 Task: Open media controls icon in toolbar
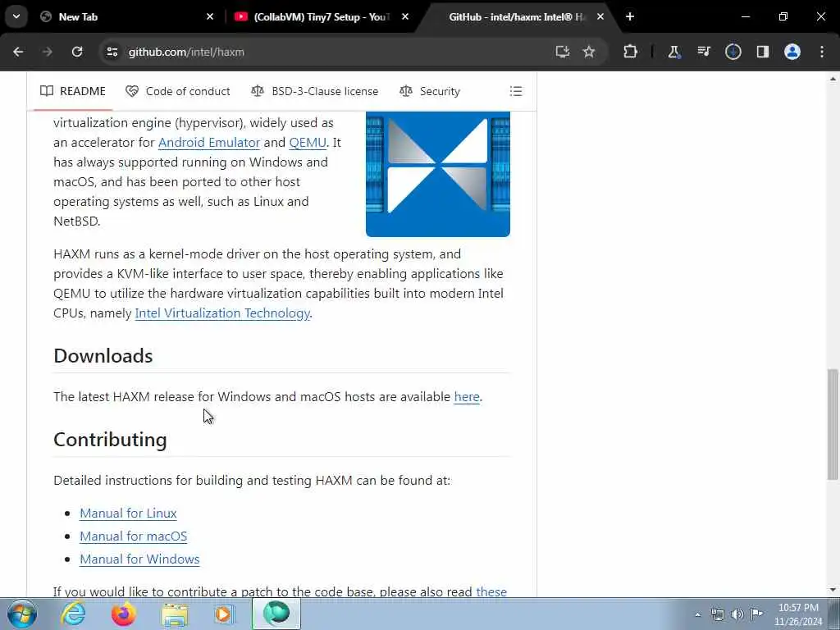point(703,52)
